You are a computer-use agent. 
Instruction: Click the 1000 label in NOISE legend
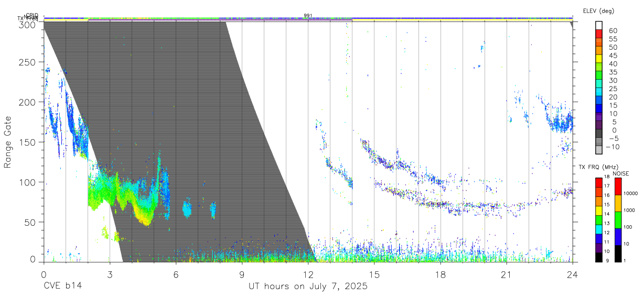click(629, 210)
